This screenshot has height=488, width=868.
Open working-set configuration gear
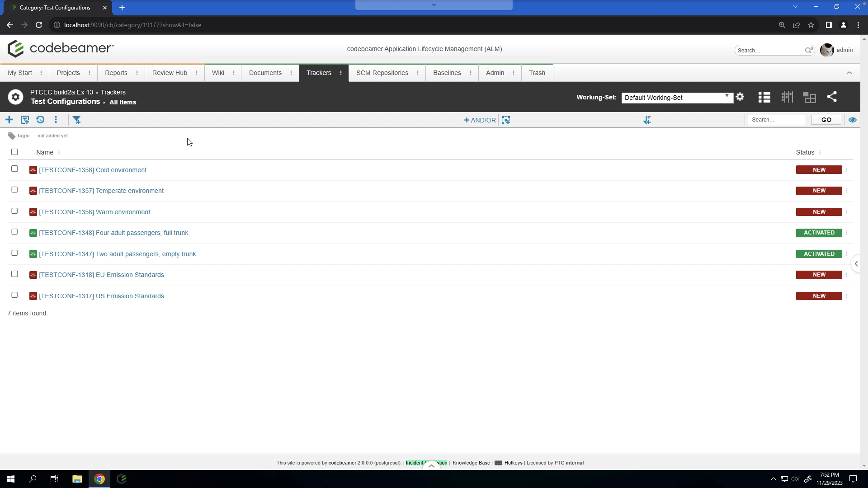(740, 97)
